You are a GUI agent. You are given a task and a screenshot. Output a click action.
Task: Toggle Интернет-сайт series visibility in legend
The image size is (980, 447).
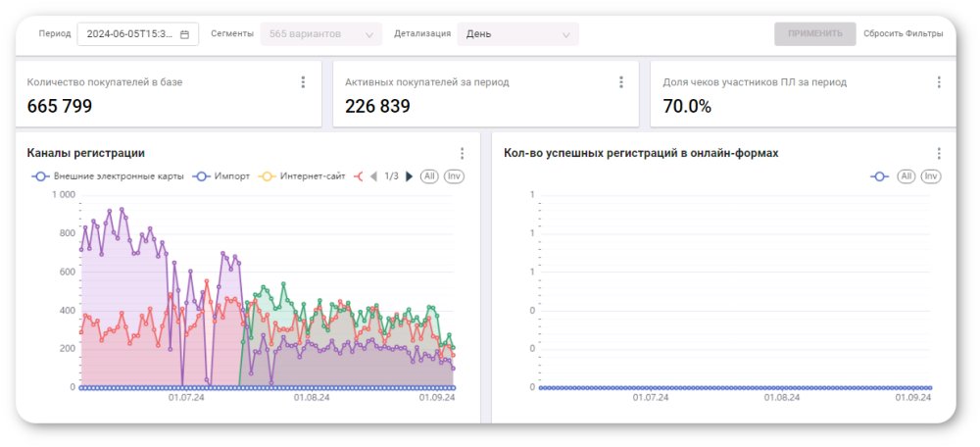click(302, 176)
